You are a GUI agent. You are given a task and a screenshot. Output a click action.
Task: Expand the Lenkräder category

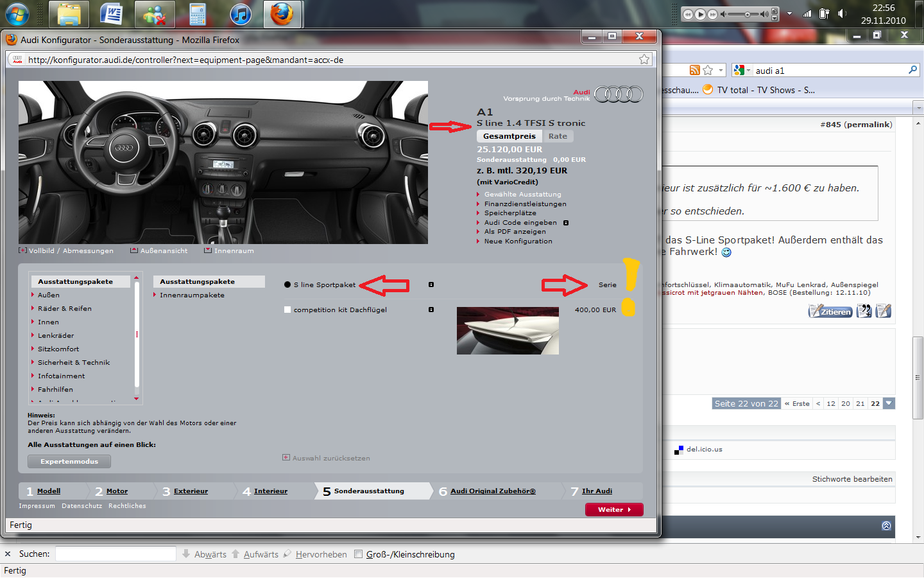coord(56,335)
